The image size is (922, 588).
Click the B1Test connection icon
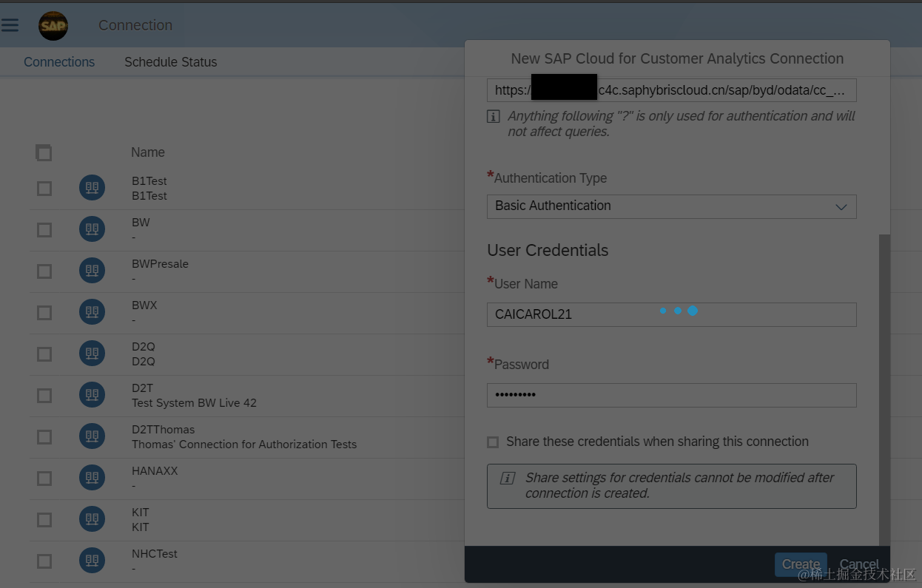click(x=92, y=189)
